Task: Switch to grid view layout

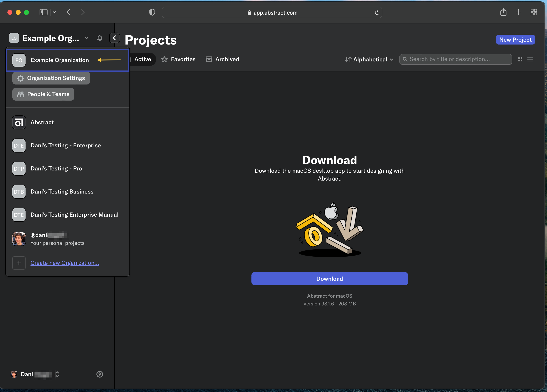Action: tap(520, 59)
